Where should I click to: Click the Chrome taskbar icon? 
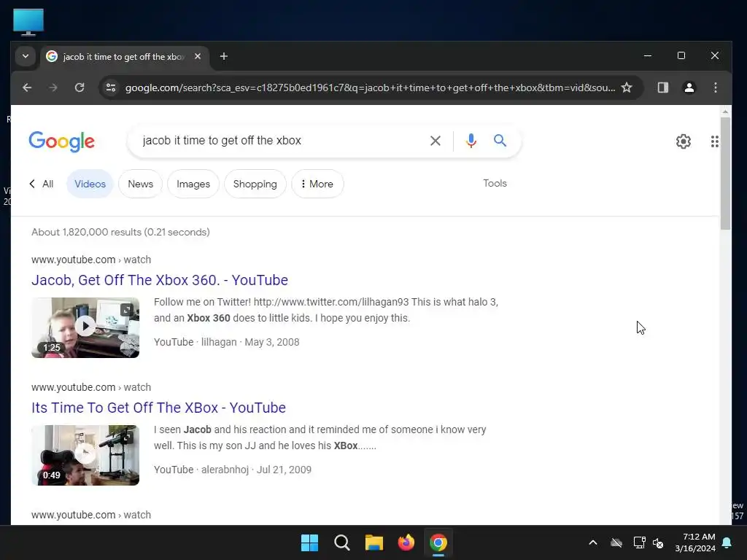pyautogui.click(x=438, y=542)
